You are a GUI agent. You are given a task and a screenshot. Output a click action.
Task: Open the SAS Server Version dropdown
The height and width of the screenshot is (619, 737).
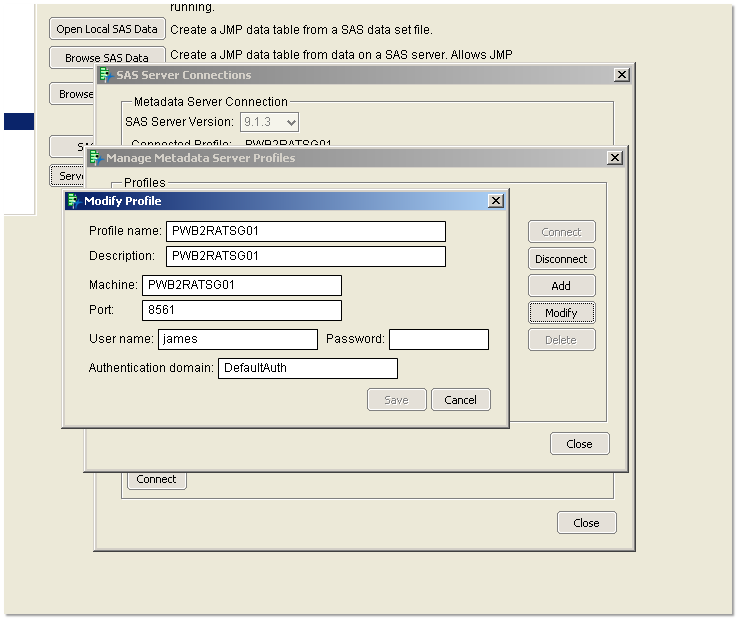pyautogui.click(x=269, y=122)
